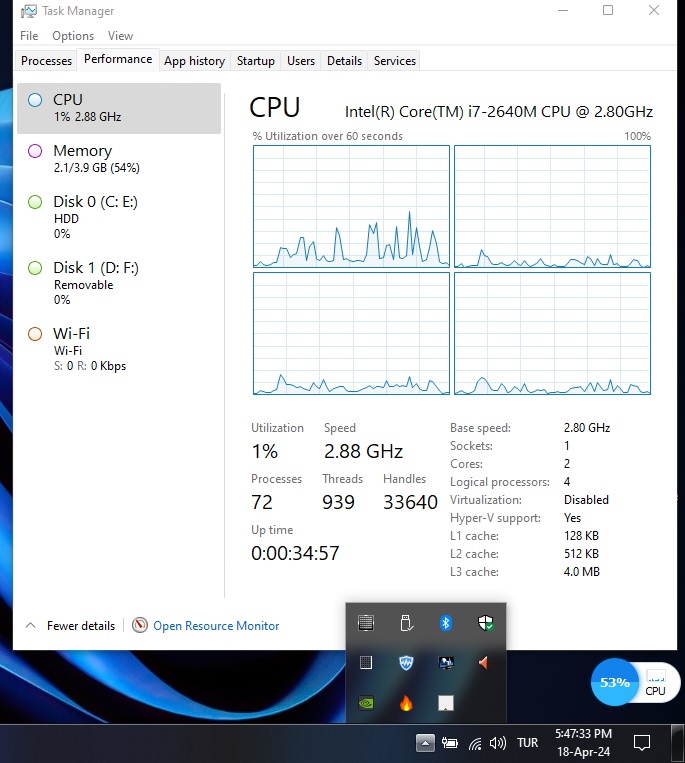
Task: Select Memory in the performance sidebar
Action: [119, 159]
